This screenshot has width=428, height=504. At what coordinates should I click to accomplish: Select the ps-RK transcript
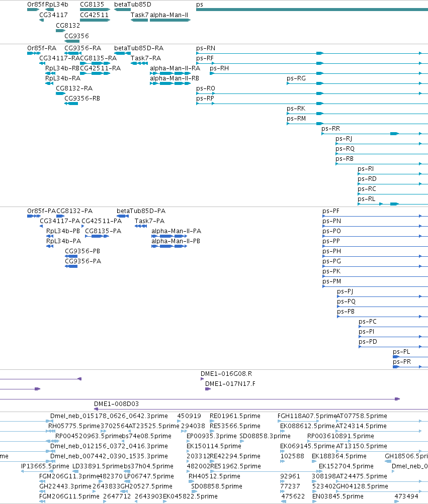tap(357, 114)
